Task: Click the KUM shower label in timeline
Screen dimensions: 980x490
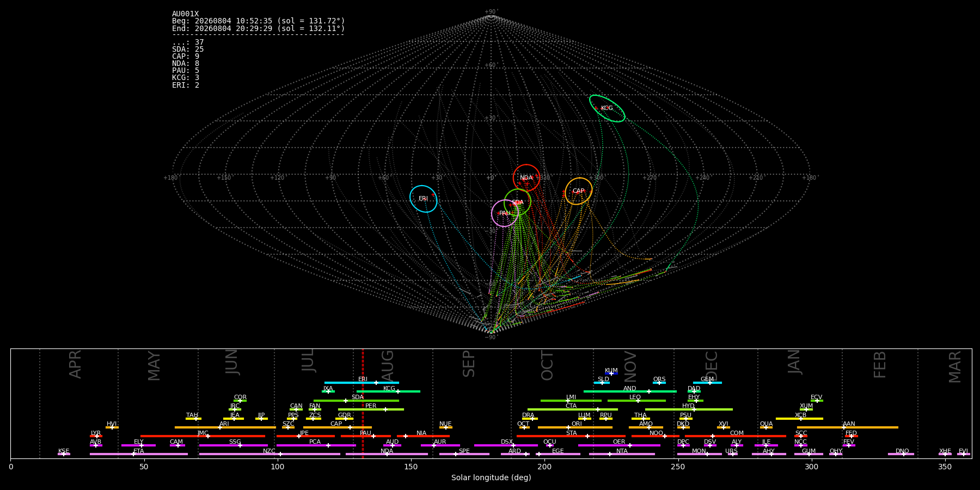Action: coord(611,371)
